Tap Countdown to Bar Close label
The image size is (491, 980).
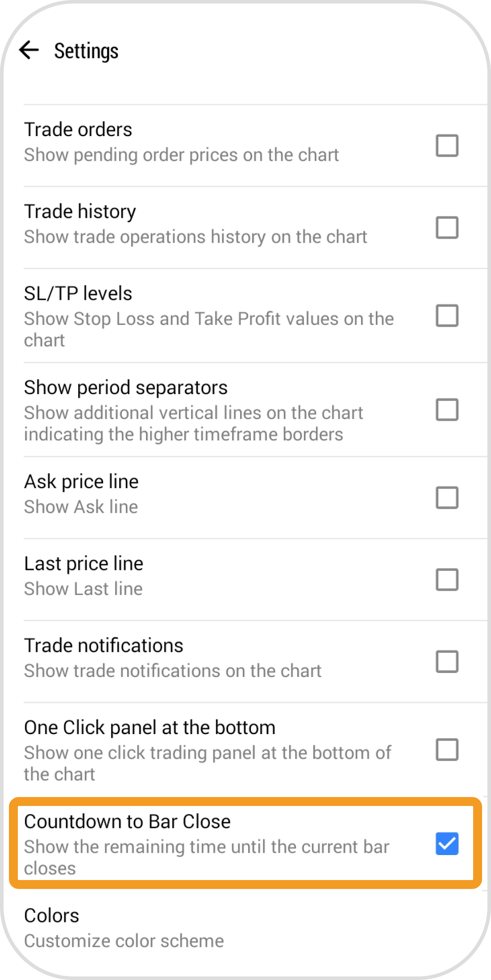[128, 822]
